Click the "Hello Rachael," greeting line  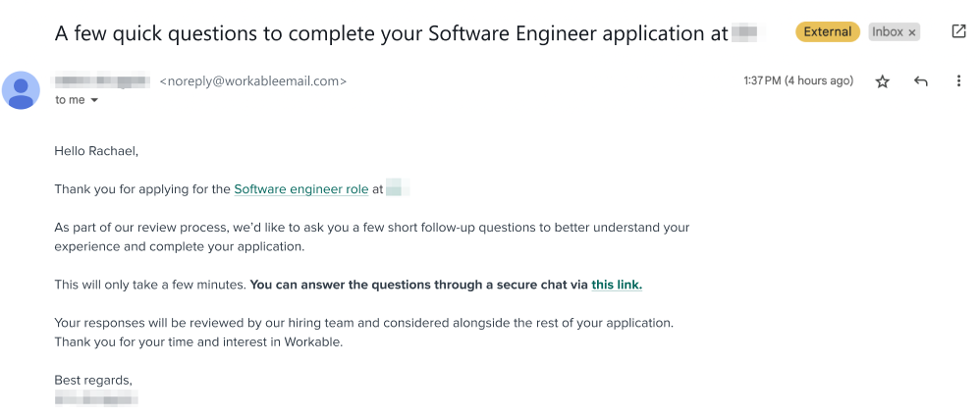(96, 151)
